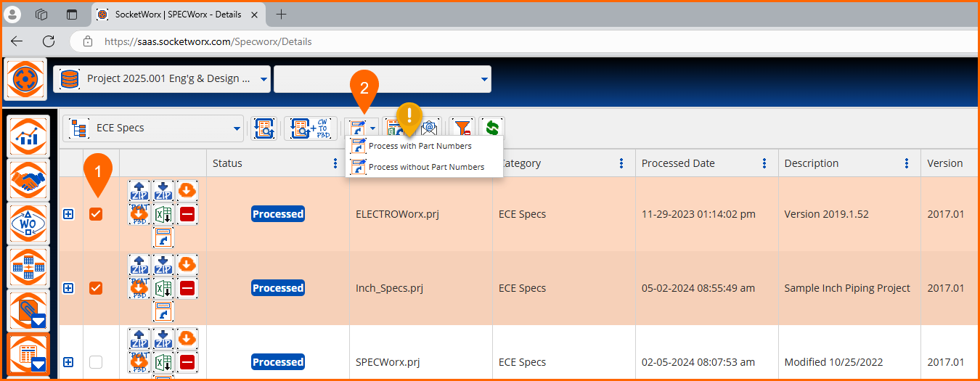
Task: Click upload ZIP icon for ELECTROWorx.prj
Action: tap(139, 192)
